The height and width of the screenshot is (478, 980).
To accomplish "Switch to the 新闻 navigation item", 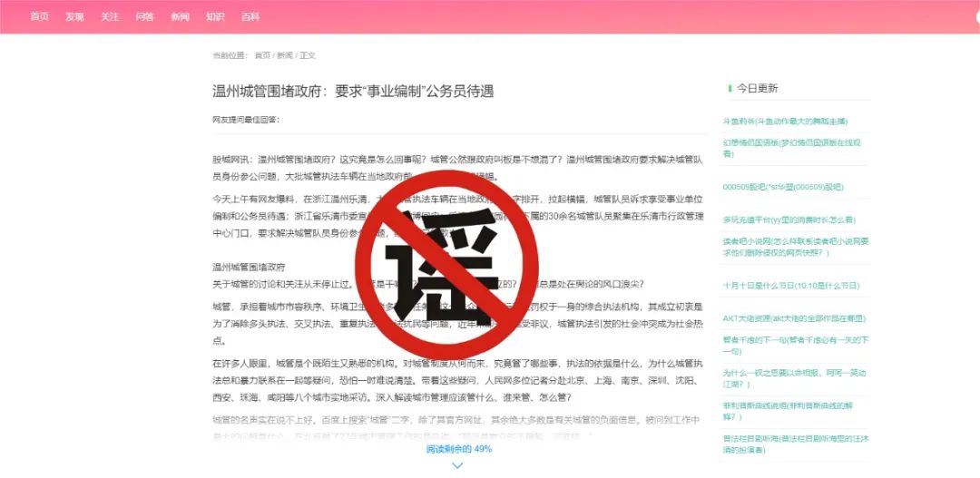I will point(180,17).
